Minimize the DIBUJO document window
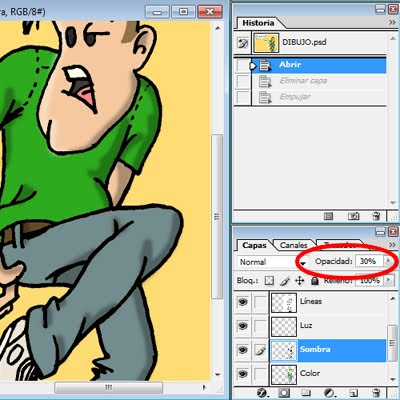Viewport: 400px width, 400px height. pyautogui.click(x=157, y=12)
